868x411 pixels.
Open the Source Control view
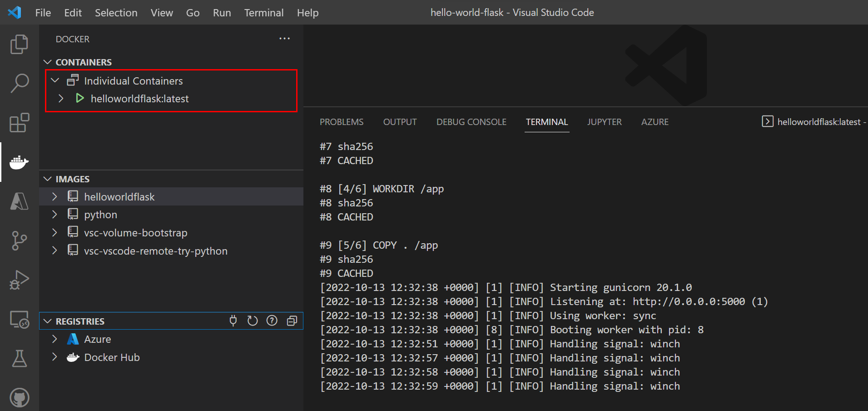pos(19,241)
